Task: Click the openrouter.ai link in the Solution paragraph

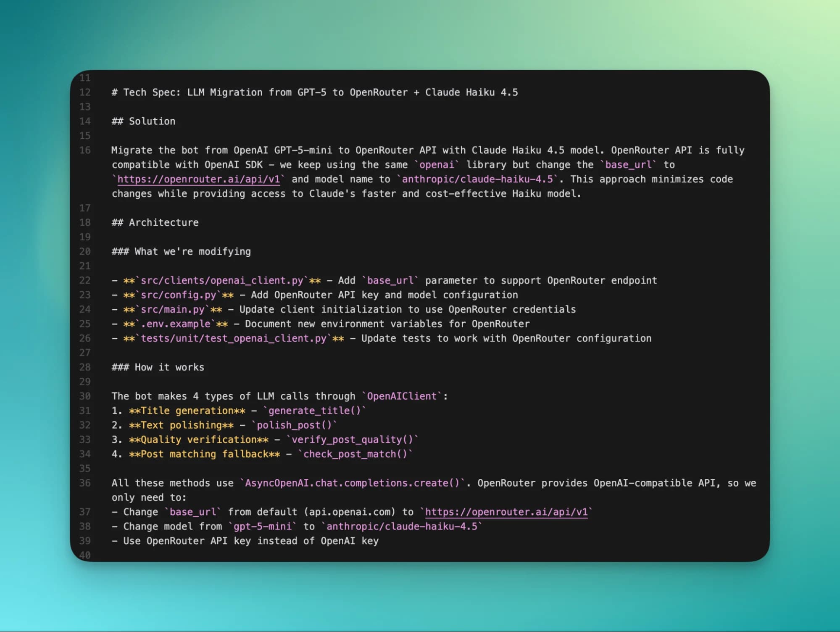Action: [x=198, y=179]
